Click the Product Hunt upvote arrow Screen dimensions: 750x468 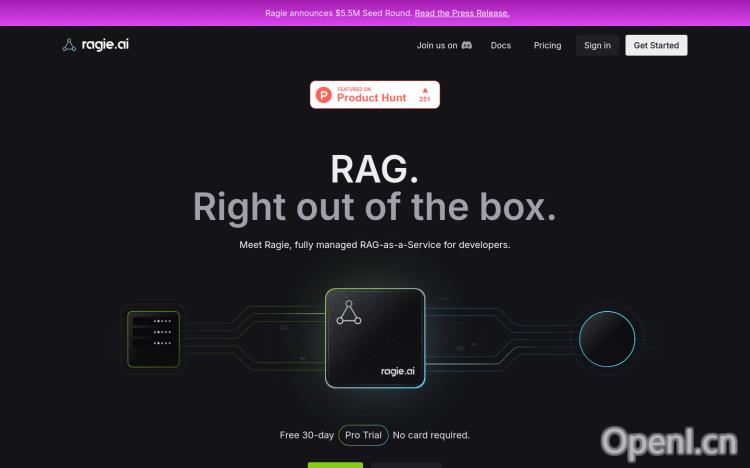(425, 90)
